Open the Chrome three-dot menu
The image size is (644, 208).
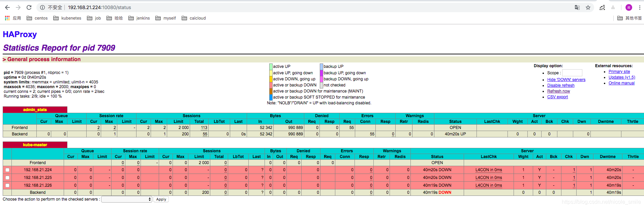640,7
